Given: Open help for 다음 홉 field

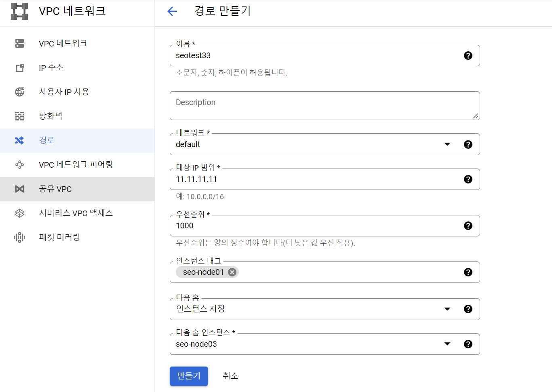Looking at the screenshot, I should [468, 309].
